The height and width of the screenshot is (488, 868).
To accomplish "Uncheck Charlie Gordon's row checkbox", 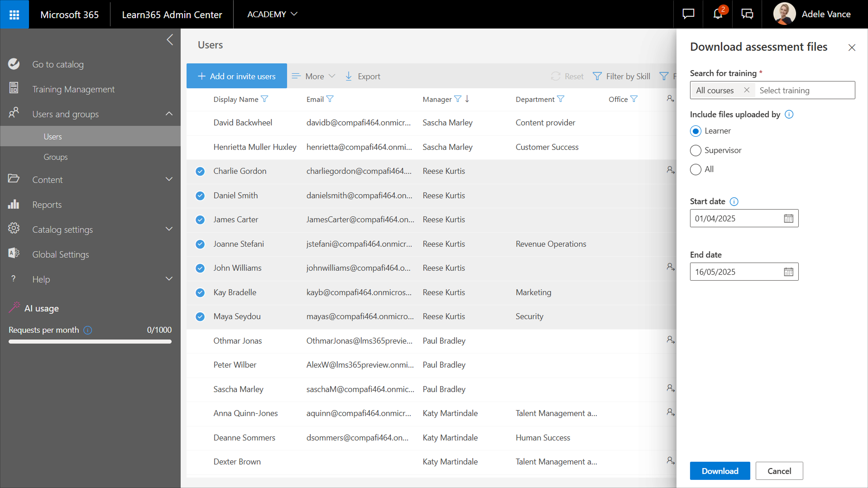I will click(200, 171).
